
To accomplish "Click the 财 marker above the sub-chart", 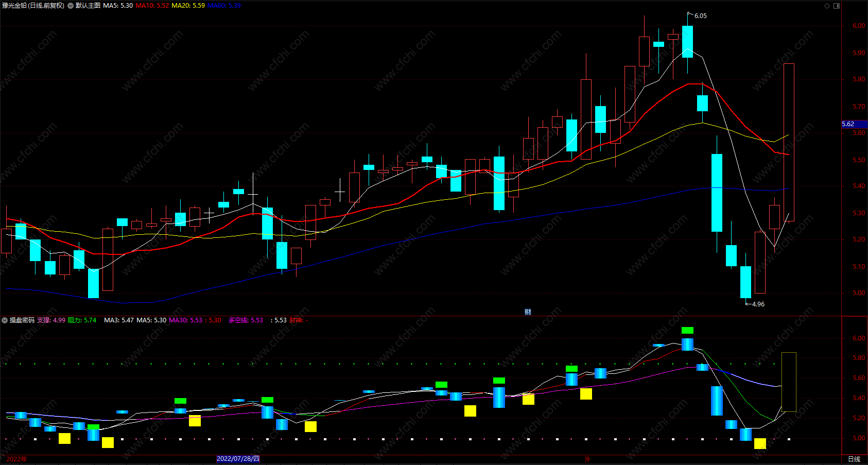I will click(x=528, y=312).
